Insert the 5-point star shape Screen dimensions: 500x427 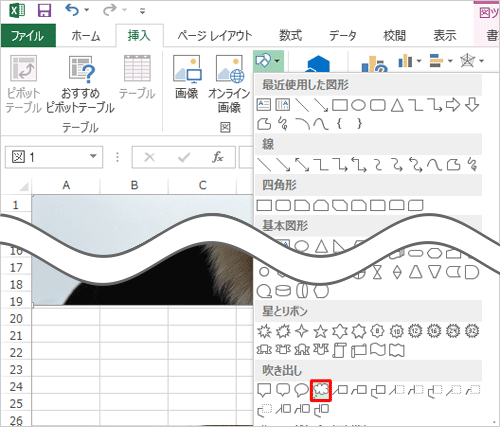click(321, 331)
